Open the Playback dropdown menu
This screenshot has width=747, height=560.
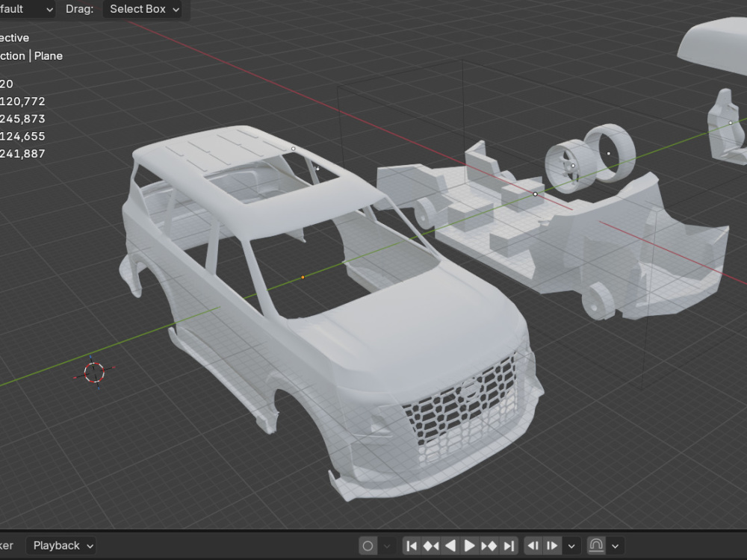61,545
